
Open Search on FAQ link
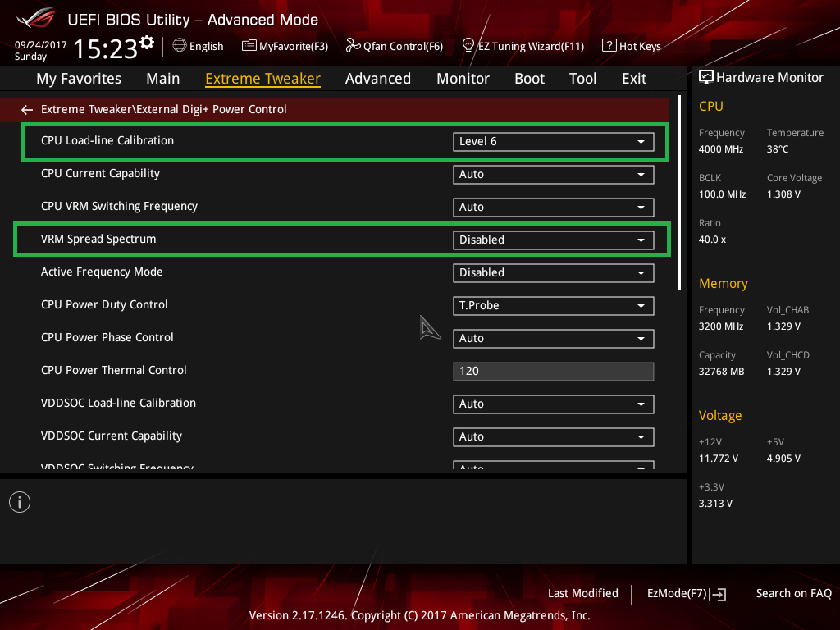(x=794, y=593)
